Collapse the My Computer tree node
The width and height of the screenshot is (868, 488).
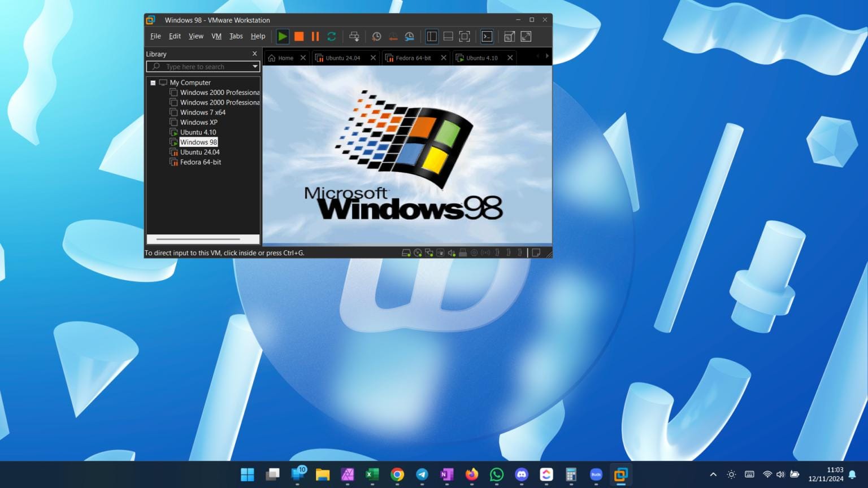153,82
